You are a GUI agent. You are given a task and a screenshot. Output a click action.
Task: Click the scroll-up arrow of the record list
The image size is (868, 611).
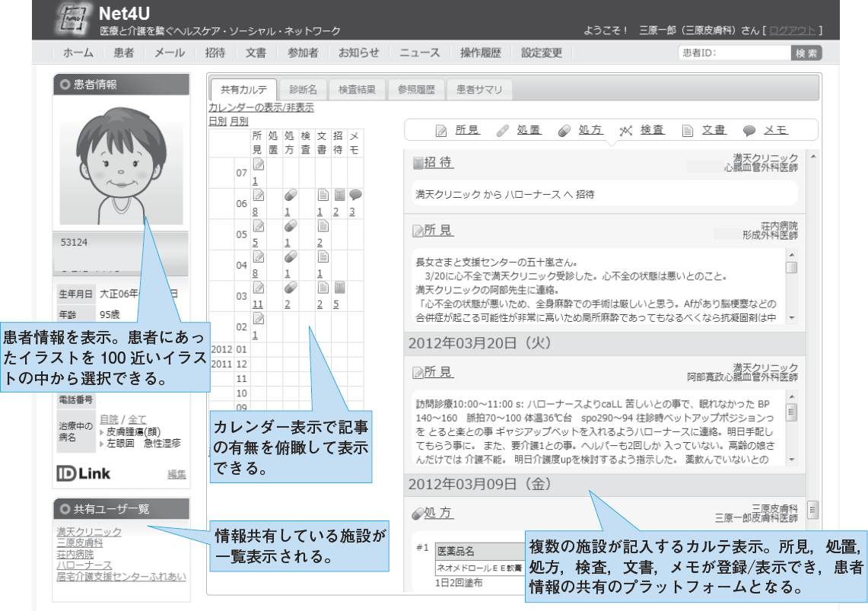click(812, 157)
